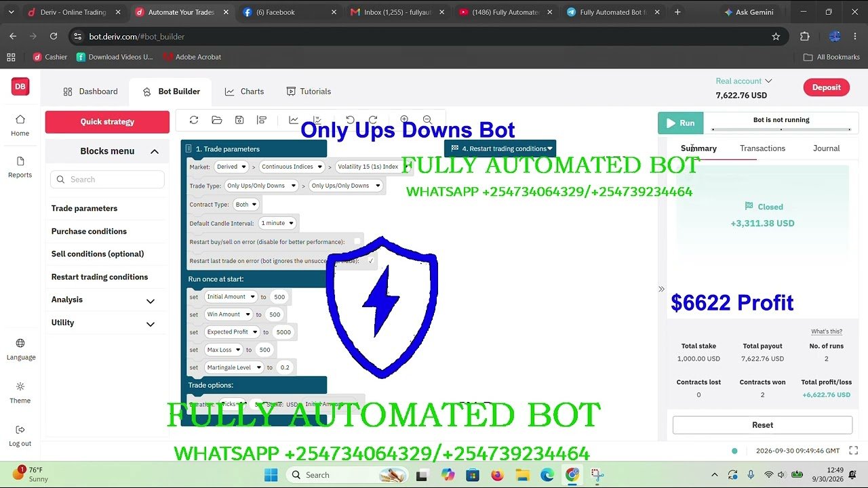Open the Default Candle Interval 1 minute dropdown

[277, 223]
